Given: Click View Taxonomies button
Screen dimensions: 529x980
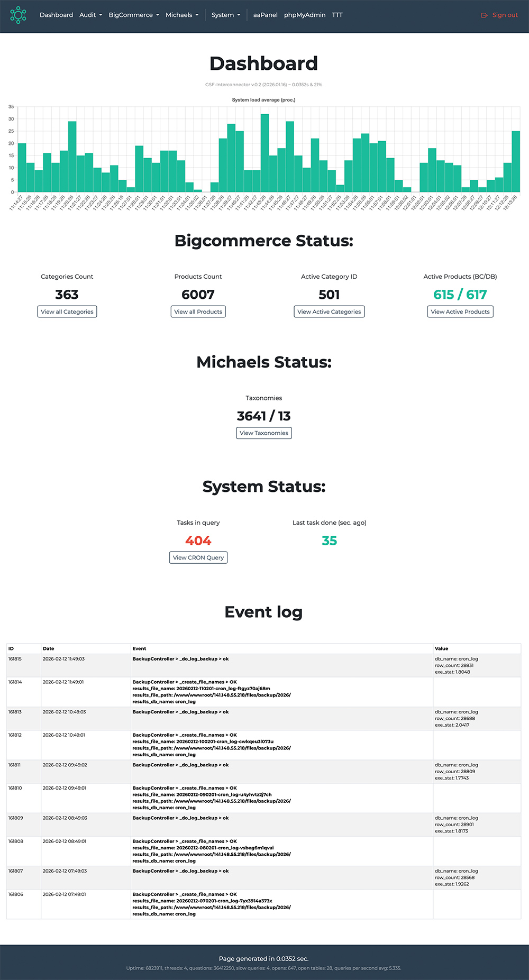Looking at the screenshot, I should (x=264, y=433).
